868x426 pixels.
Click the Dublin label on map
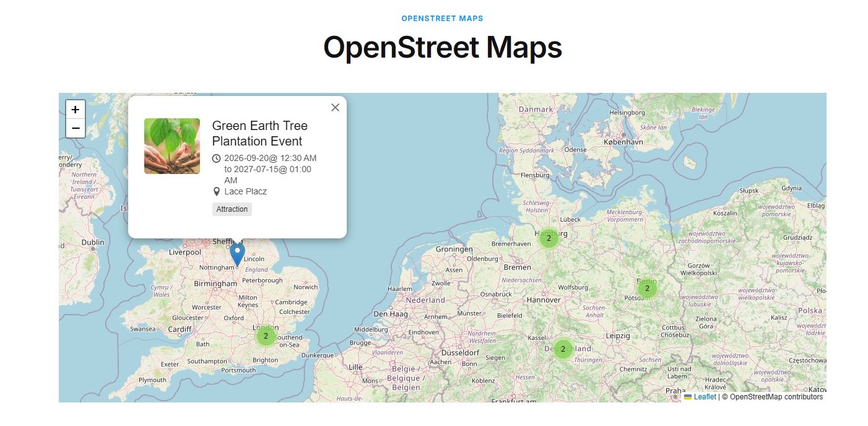click(93, 243)
